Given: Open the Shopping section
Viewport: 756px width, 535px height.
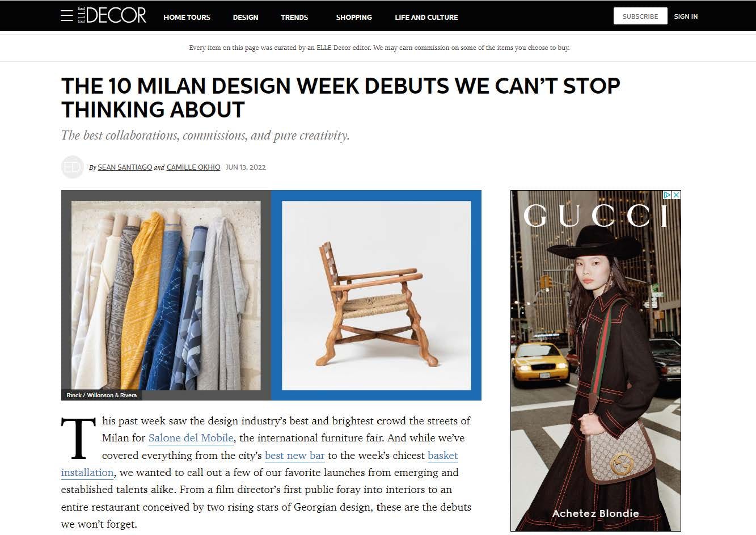Looking at the screenshot, I should (x=354, y=17).
